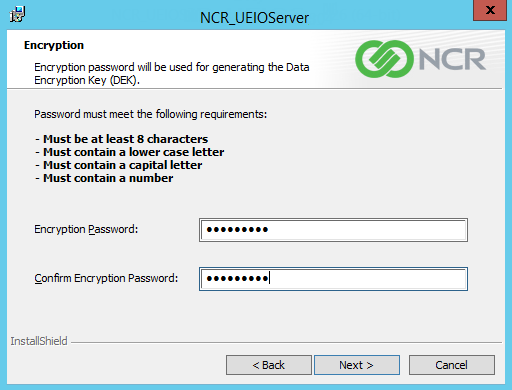
Task: Proceed with the Next > button
Action: [x=357, y=365]
